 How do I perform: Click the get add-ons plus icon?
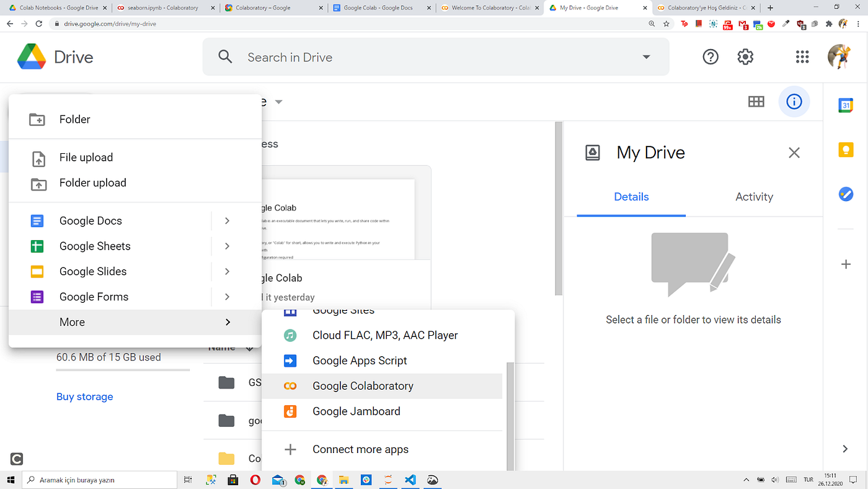pos(846,264)
